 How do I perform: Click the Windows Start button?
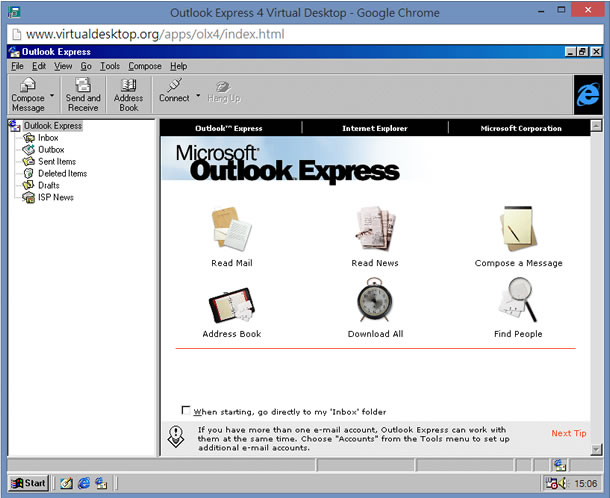(29, 483)
